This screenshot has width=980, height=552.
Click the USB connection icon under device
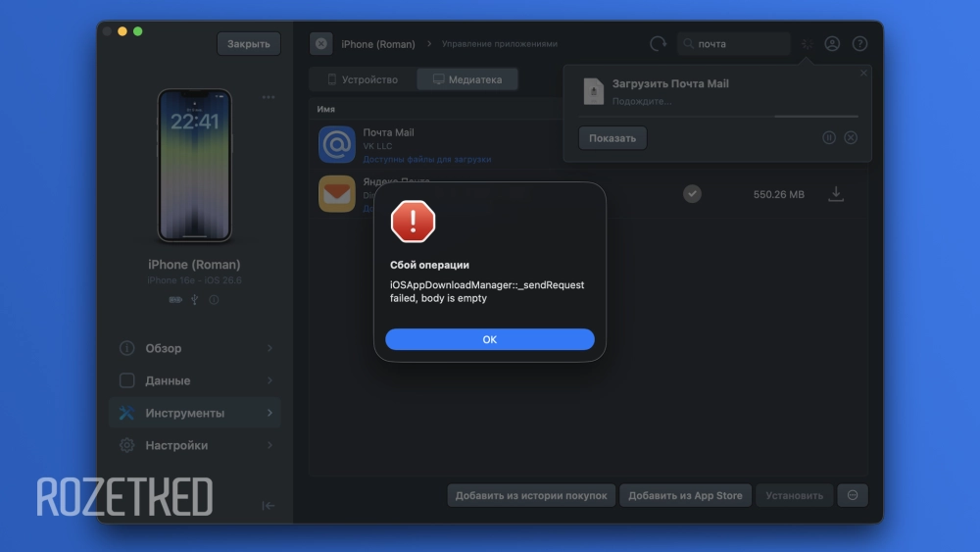click(195, 299)
